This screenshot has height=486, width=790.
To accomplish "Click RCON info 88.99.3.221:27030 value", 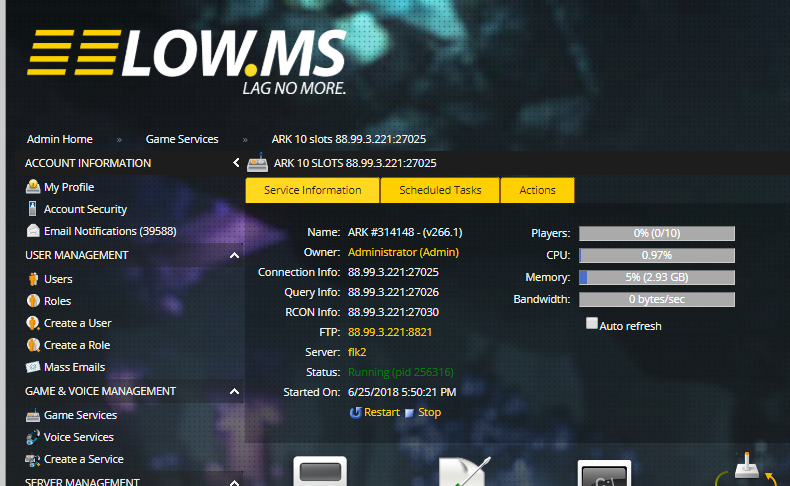I will [x=393, y=312].
